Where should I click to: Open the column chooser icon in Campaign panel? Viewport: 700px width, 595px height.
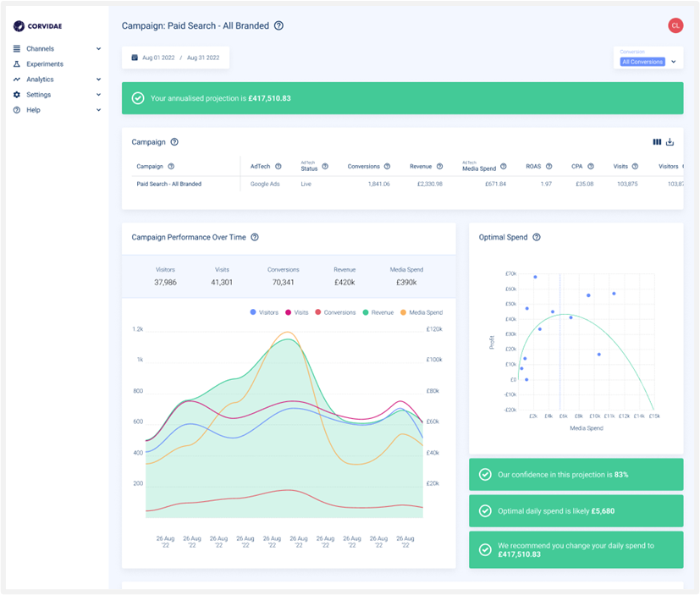(x=657, y=142)
